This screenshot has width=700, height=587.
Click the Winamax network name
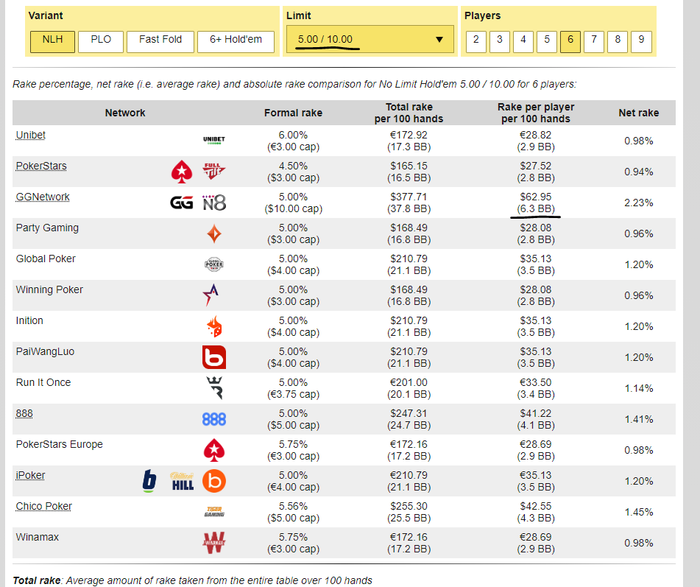pos(37,537)
